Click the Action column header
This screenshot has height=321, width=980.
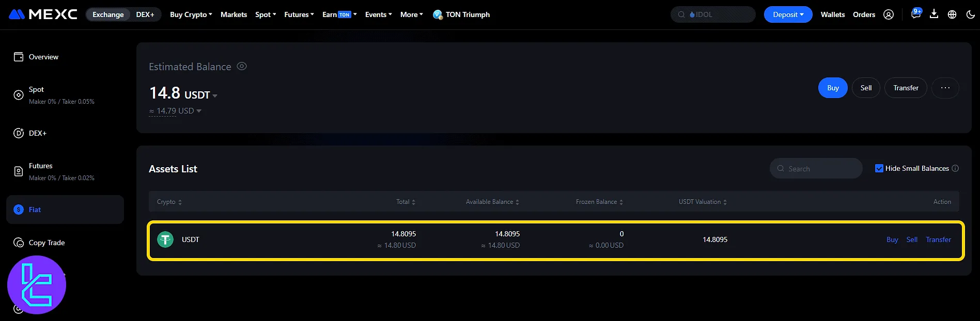pos(942,202)
